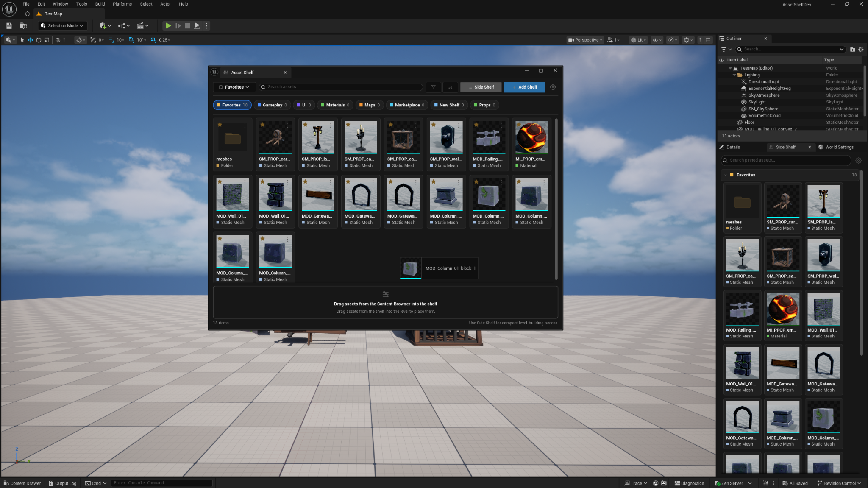This screenshot has width=868, height=488.
Task: Open the Platforms menu
Action: tap(122, 4)
